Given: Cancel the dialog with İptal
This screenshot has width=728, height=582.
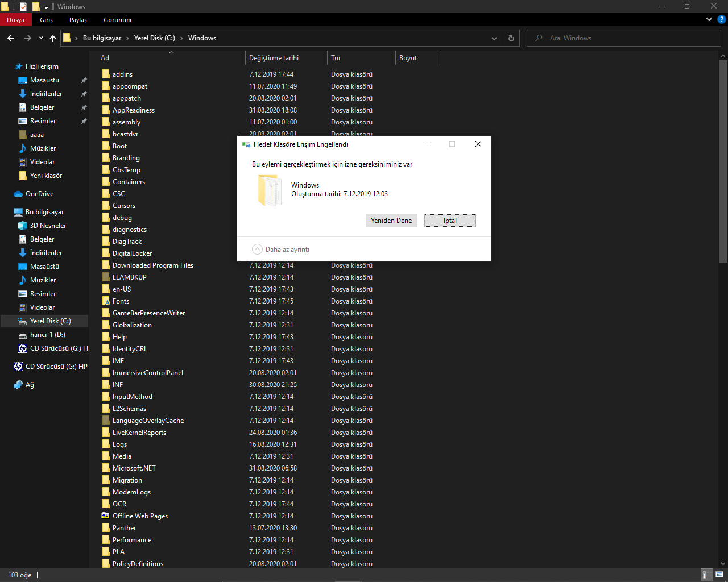Looking at the screenshot, I should [450, 221].
